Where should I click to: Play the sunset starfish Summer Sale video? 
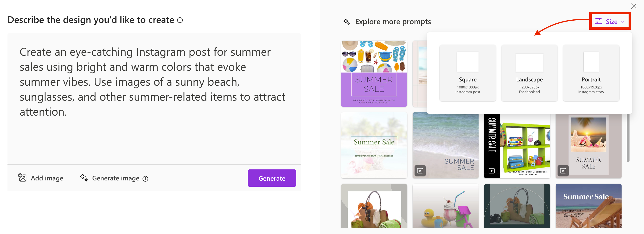pos(563,171)
